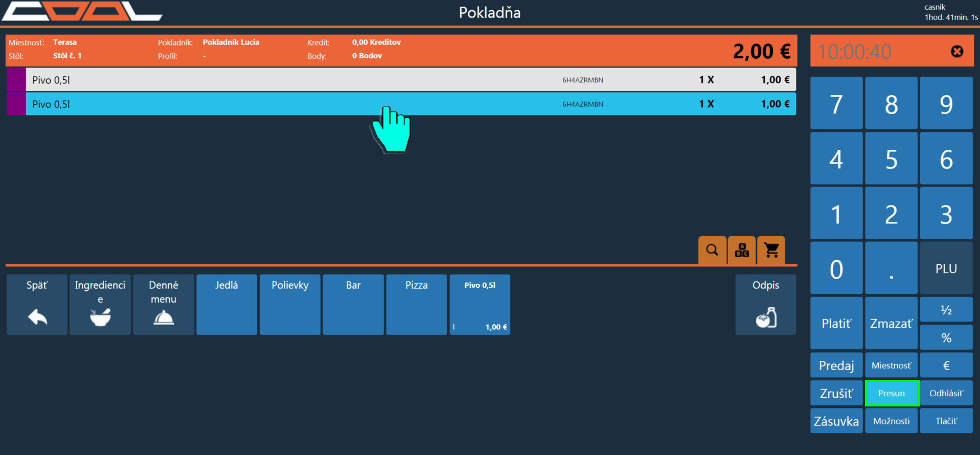
Task: Click the magnifier search icon
Action: [712, 250]
